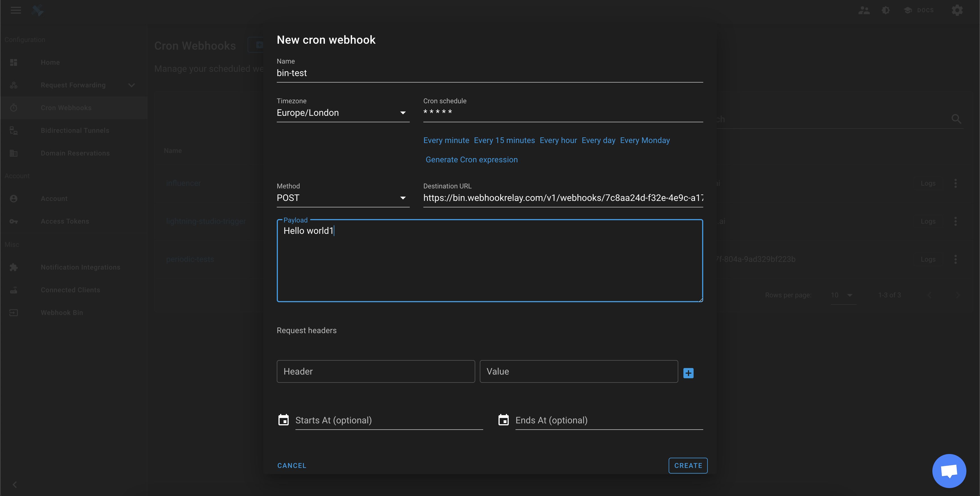Open the Ends At calendar icon
The height and width of the screenshot is (496, 980).
(503, 420)
